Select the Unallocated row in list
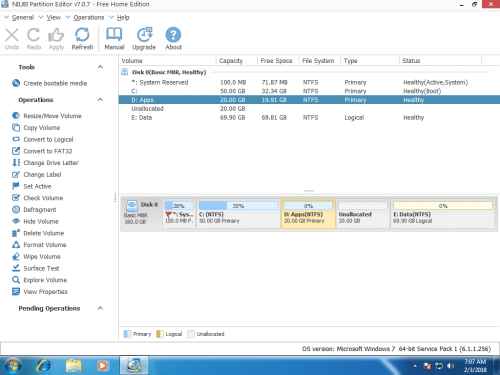This screenshot has width=500, height=375. click(x=309, y=109)
